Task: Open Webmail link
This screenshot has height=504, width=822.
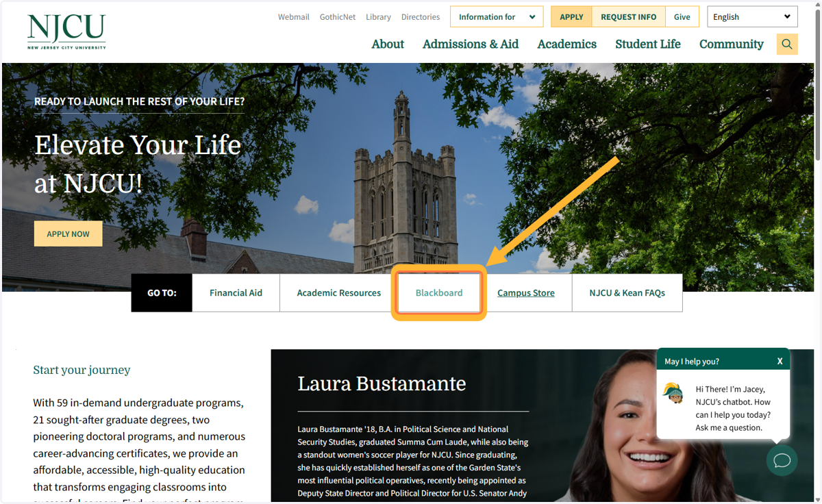Action: (x=294, y=17)
